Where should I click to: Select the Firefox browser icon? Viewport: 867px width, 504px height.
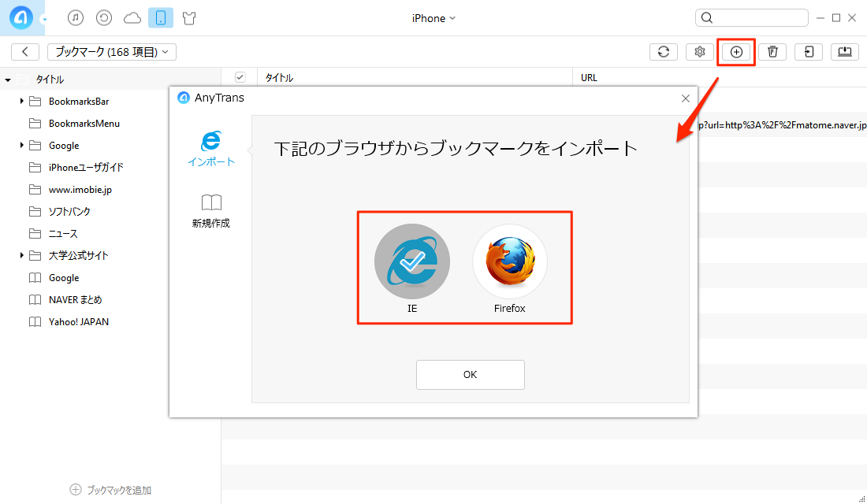(510, 261)
